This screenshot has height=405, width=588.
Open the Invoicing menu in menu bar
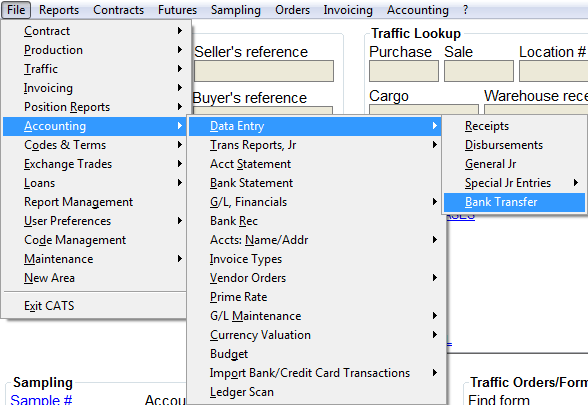pyautogui.click(x=348, y=10)
